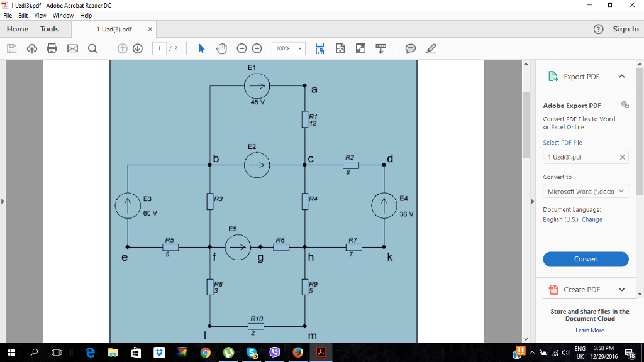The height and width of the screenshot is (362, 644).
Task: Open the Learn More link
Action: pyautogui.click(x=589, y=330)
